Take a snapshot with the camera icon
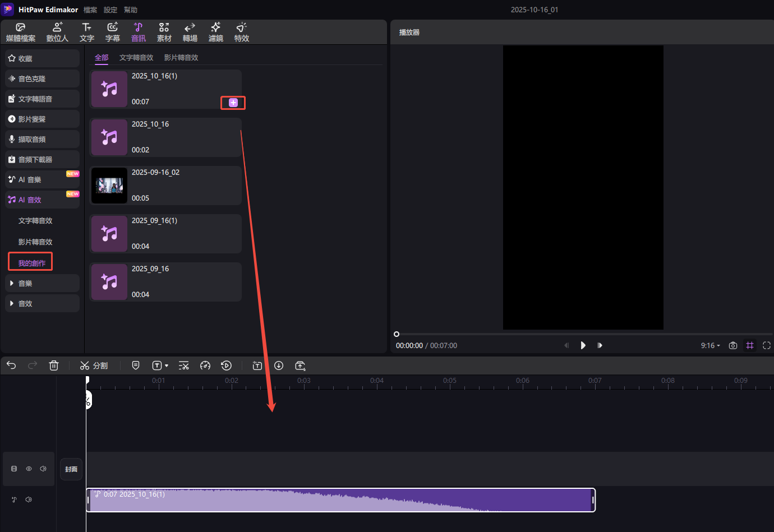This screenshot has width=774, height=532. (732, 345)
